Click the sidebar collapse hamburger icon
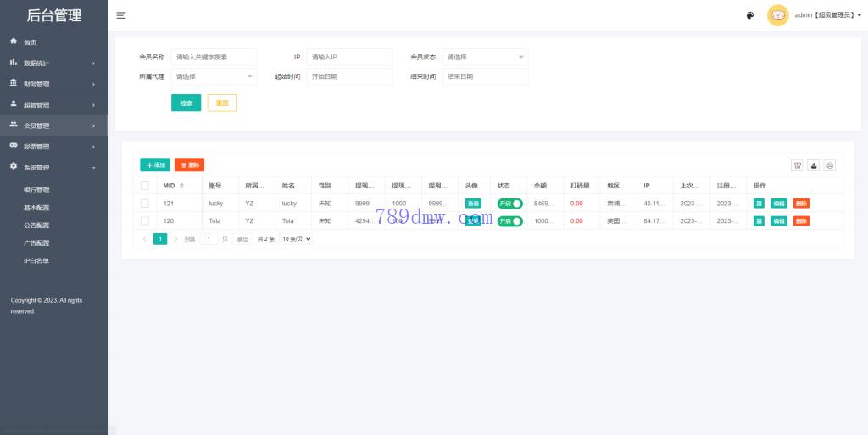This screenshot has height=435, width=868. (121, 15)
